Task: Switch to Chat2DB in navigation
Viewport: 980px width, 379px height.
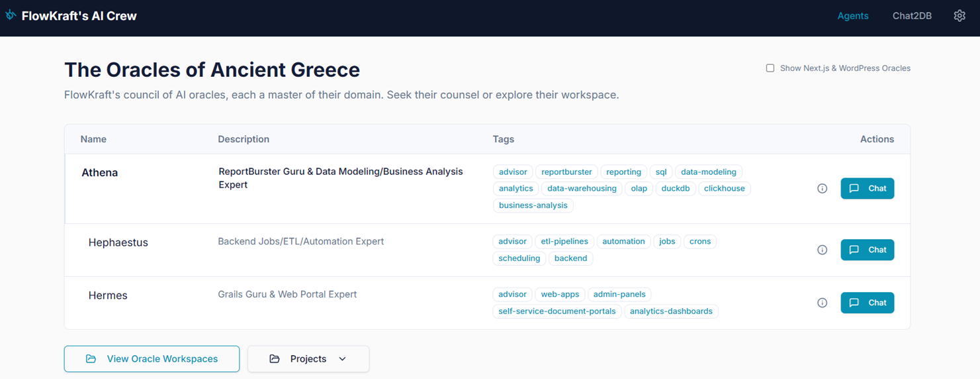Action: point(911,16)
